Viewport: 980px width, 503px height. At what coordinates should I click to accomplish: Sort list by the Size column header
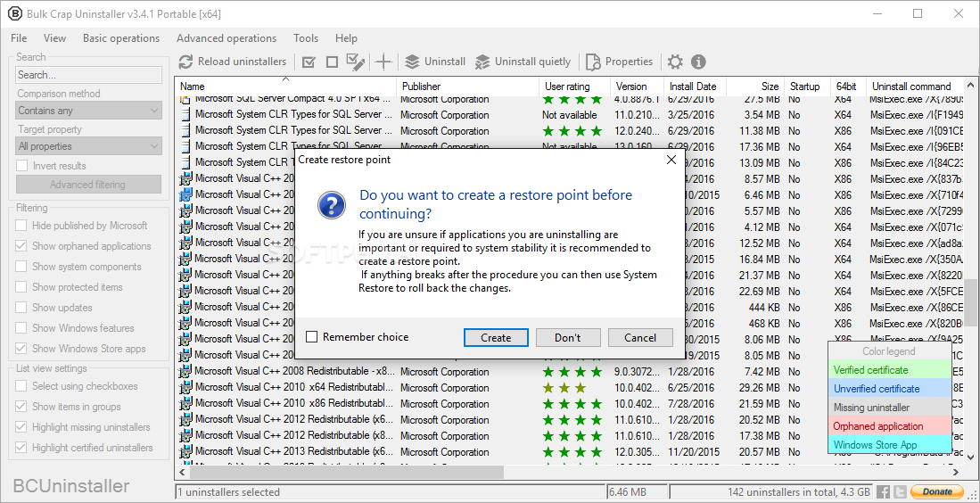pos(755,87)
